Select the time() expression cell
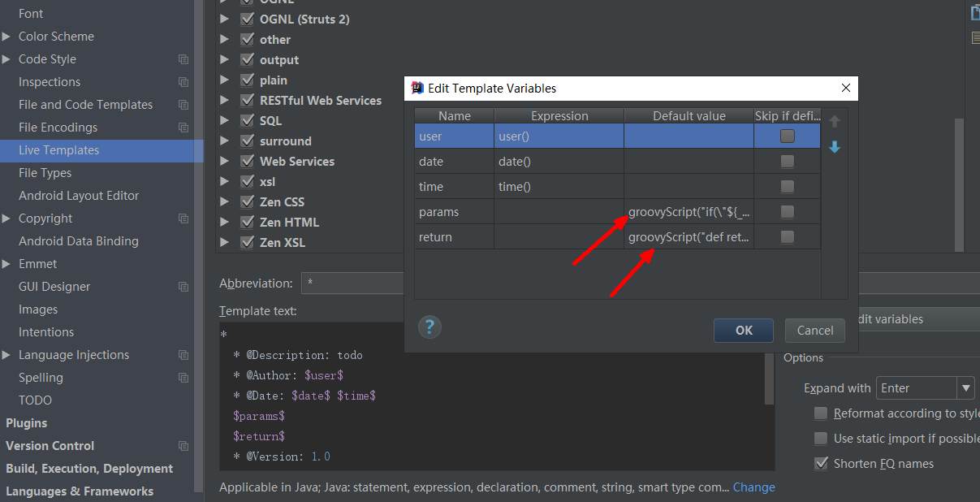 point(559,187)
